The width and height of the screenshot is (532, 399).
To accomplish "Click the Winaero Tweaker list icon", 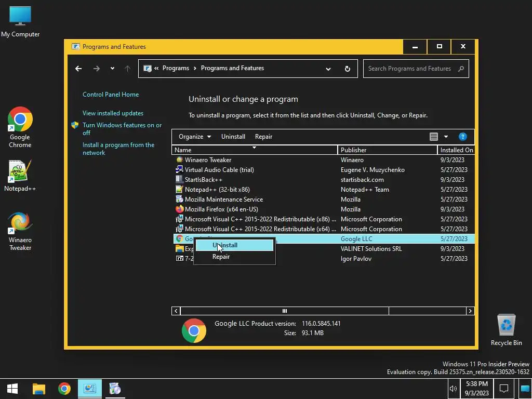I will 179,160.
